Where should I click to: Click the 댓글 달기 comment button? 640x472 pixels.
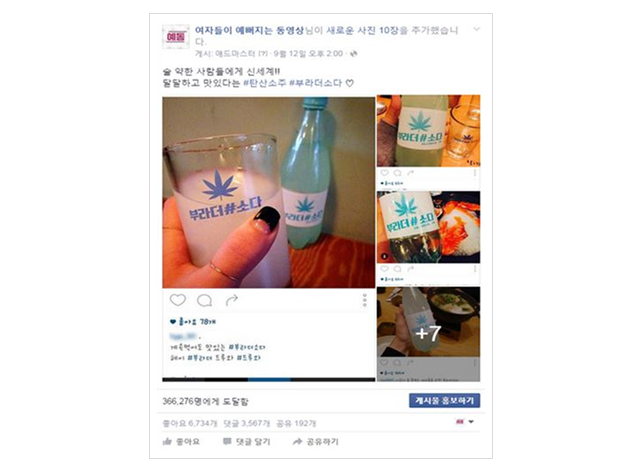click(247, 441)
